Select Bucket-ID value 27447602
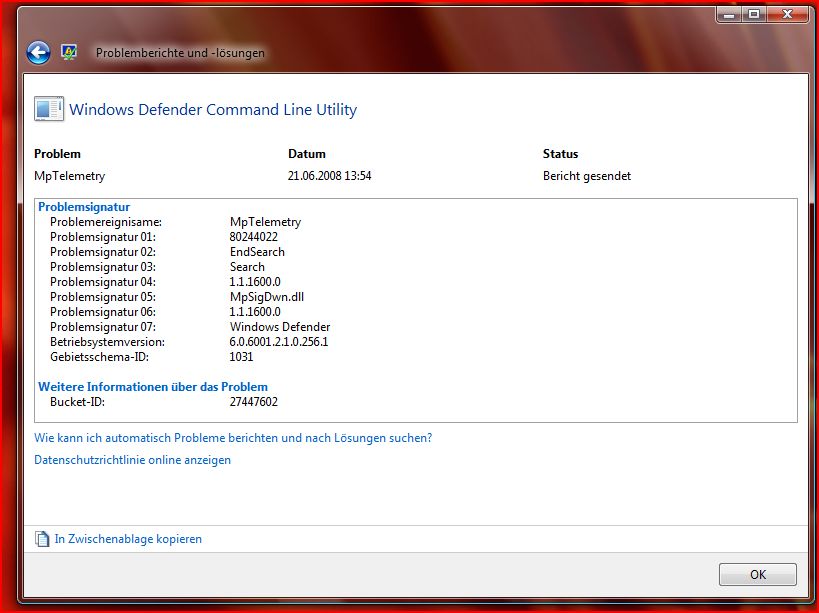 [254, 402]
